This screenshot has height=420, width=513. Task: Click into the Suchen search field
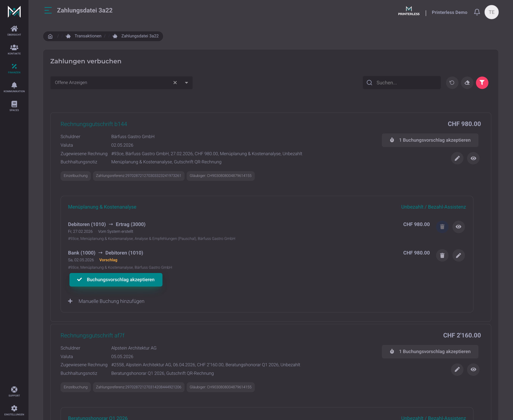pos(402,83)
